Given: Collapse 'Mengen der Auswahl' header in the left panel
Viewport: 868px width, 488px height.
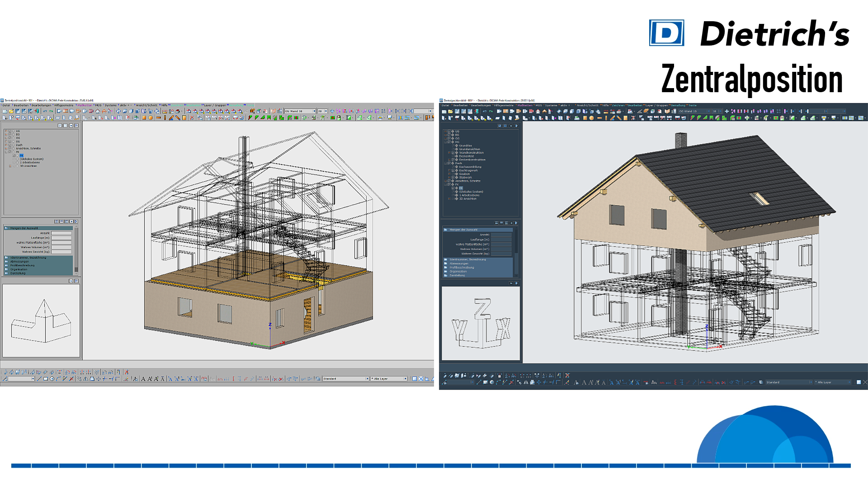Looking at the screenshot, I should (38, 228).
